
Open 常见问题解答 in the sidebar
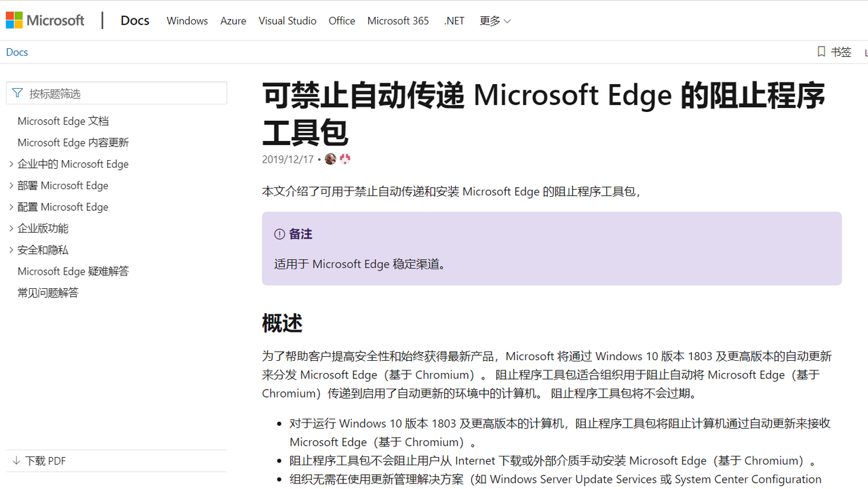click(48, 292)
